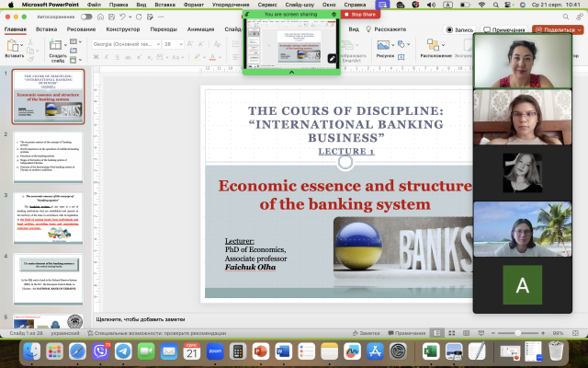Click the Рисунок picture insert icon
Viewport: 588px width, 368px height.
(x=383, y=45)
